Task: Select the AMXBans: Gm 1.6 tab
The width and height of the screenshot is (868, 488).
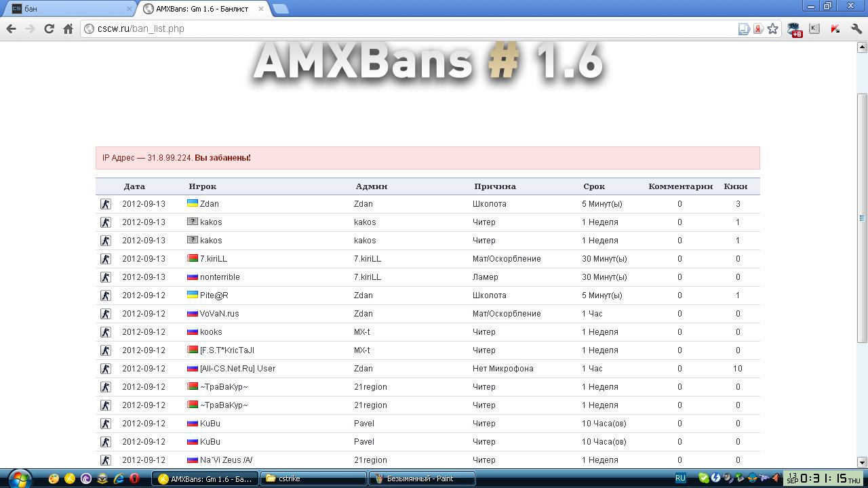Action: [x=203, y=9]
